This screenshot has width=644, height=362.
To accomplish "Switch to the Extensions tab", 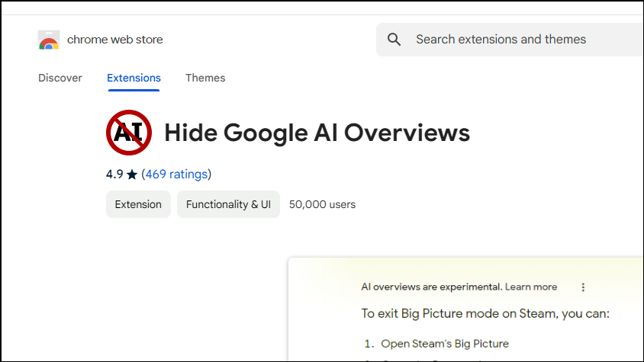I will pyautogui.click(x=134, y=78).
